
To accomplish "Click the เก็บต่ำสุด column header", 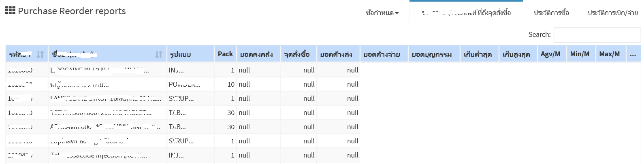I will pos(478,54).
